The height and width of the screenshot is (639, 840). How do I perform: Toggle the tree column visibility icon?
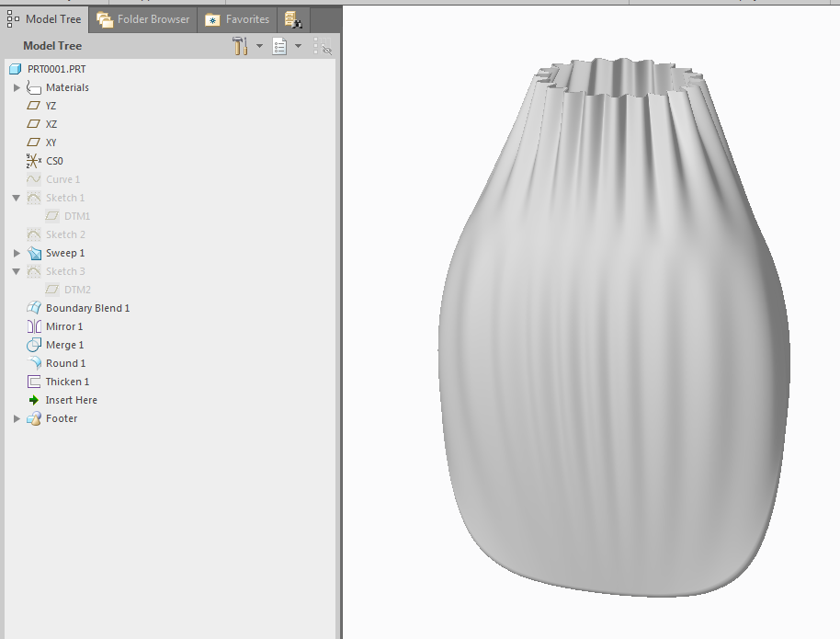[322, 46]
